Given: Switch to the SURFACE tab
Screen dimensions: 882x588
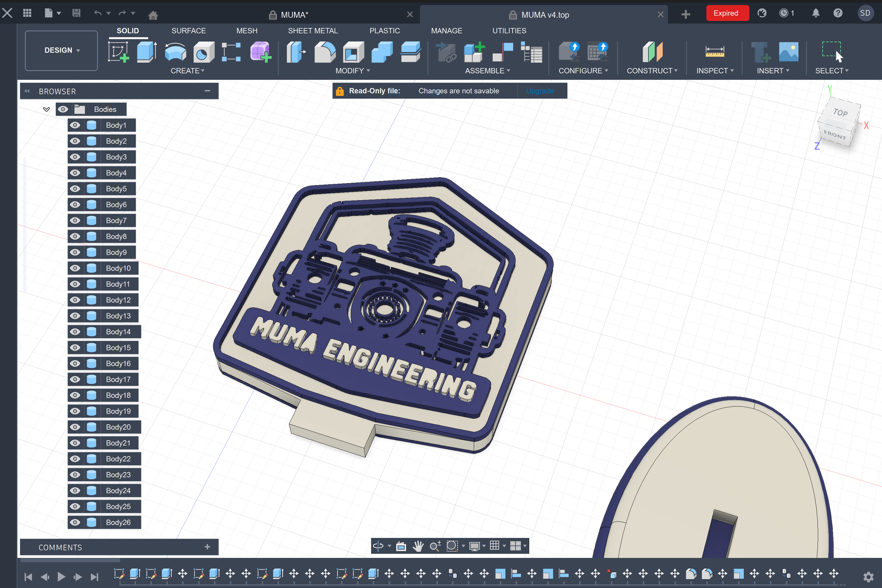Looking at the screenshot, I should point(189,31).
